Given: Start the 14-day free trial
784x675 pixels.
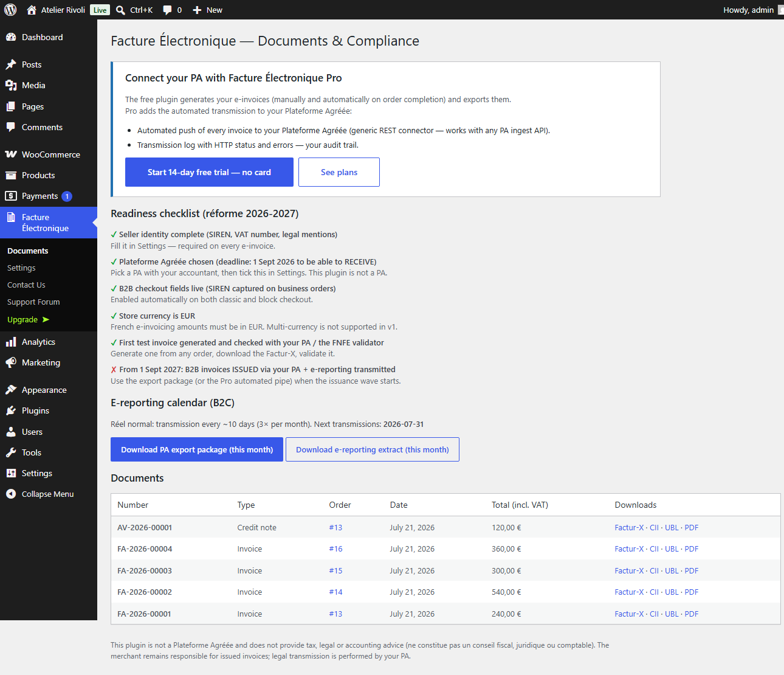Looking at the screenshot, I should [x=209, y=172].
